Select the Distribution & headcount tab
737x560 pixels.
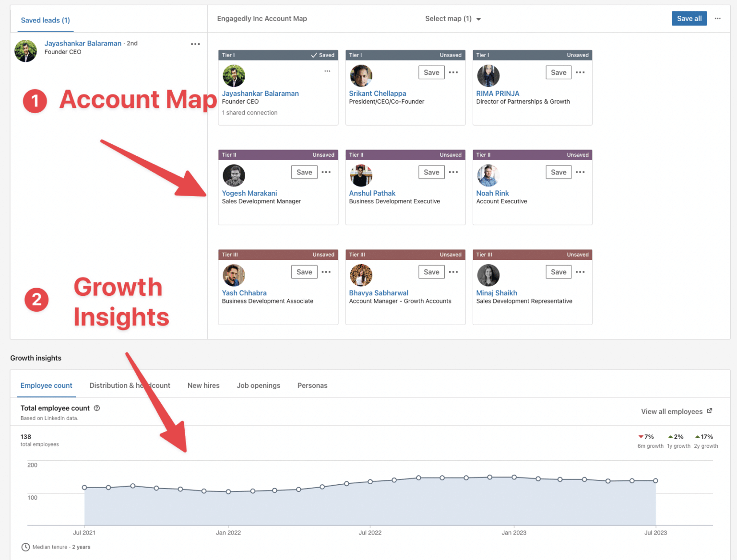pos(130,385)
